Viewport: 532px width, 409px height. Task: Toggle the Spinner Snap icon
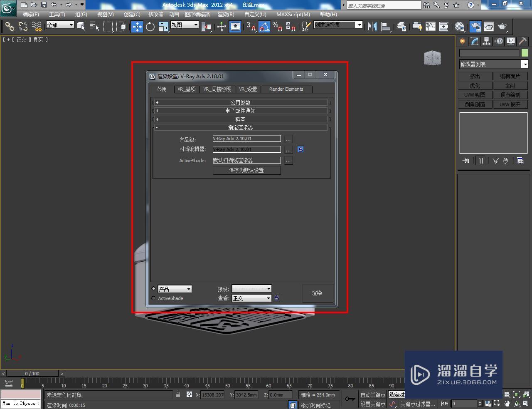[x=291, y=27]
